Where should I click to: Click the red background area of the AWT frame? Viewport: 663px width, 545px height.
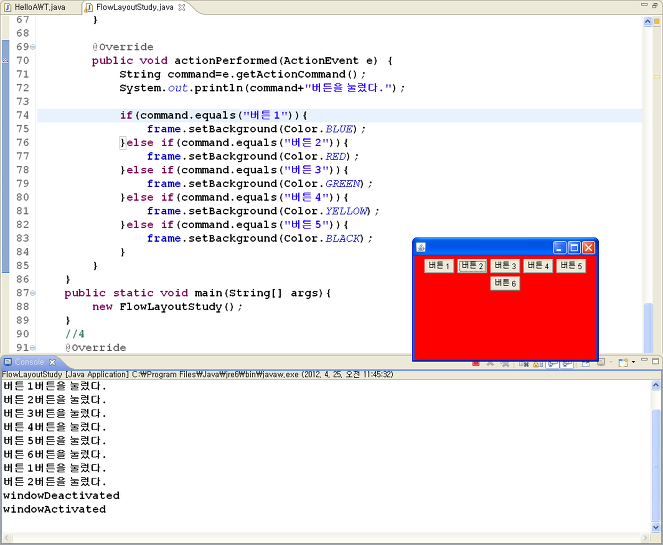(505, 323)
